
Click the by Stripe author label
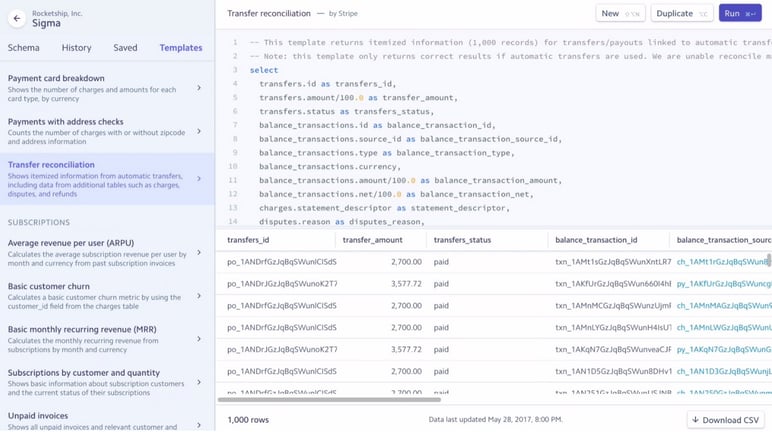point(343,13)
